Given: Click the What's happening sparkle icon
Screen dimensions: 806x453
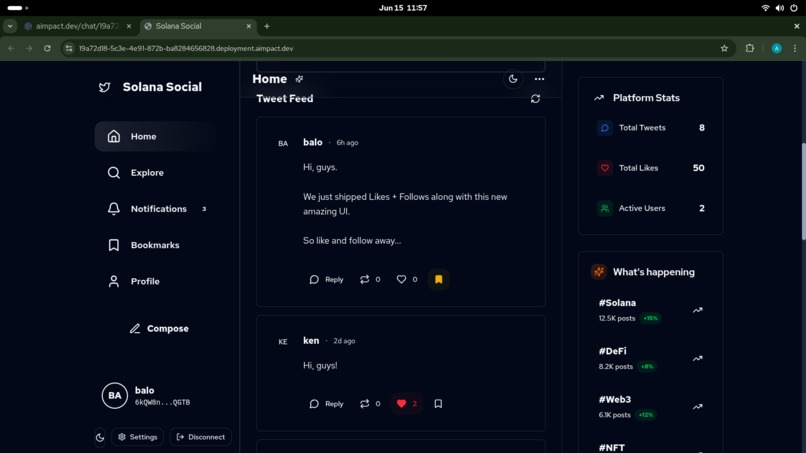Looking at the screenshot, I should [x=599, y=272].
